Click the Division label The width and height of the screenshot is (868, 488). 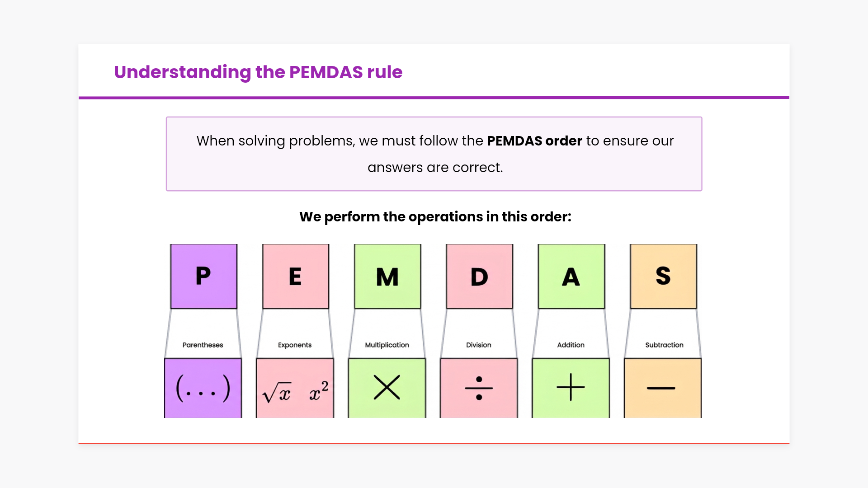479,345
